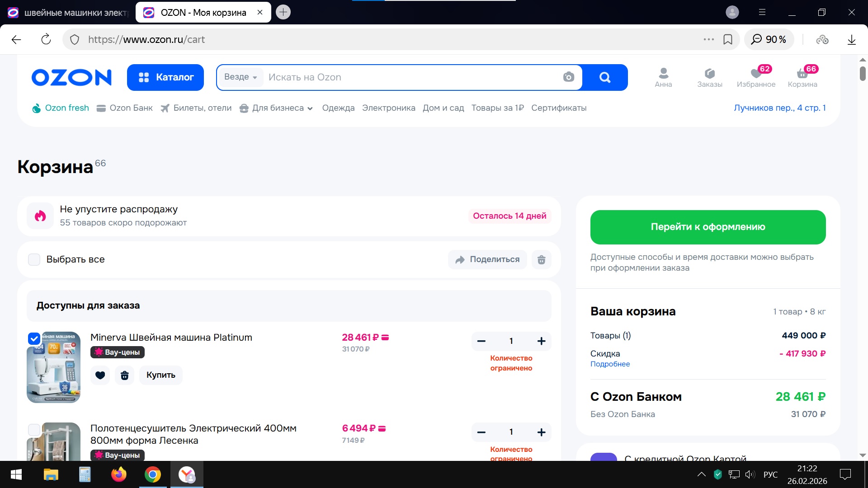Click trash icon next to Поделиться
The image size is (868, 488).
click(541, 259)
